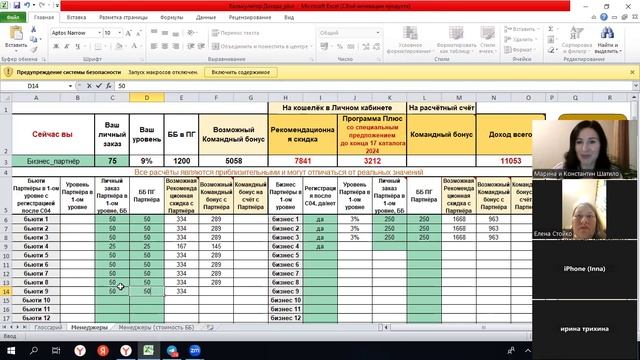Open Windows Start menu
Screen dimensions: 640x360
tap(11, 351)
